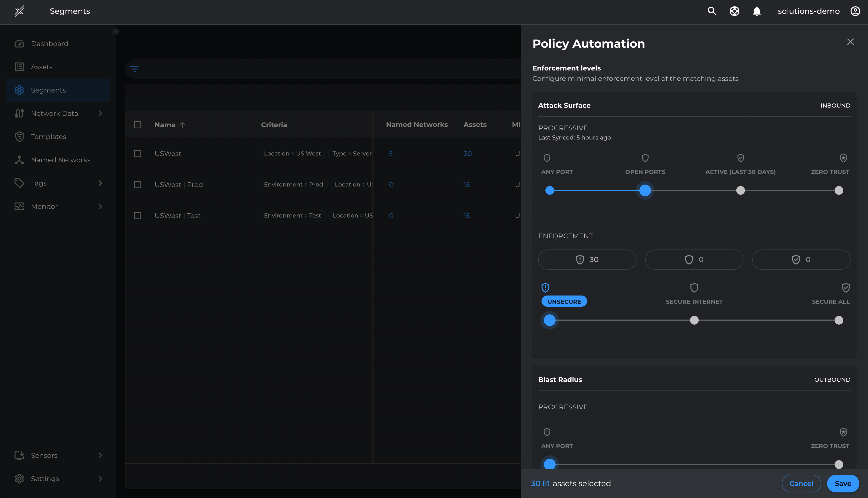Toggle the select-all header checkbox
The image size is (868, 498).
click(x=138, y=125)
